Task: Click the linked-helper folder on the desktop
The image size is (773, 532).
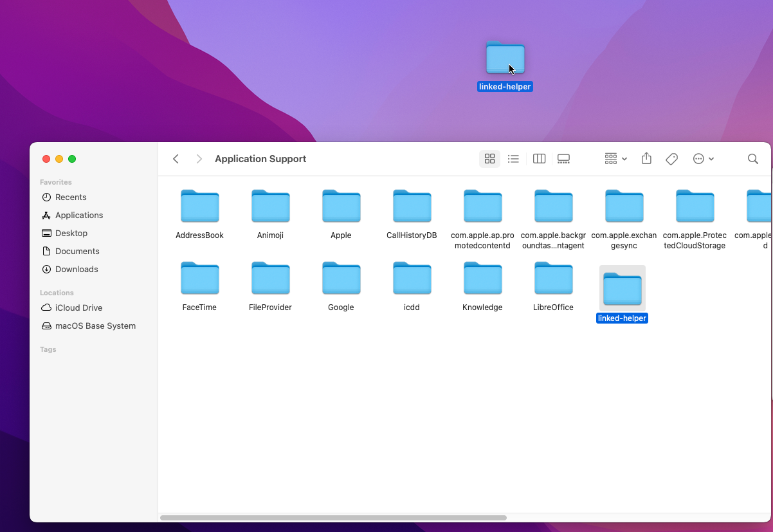Action: [x=505, y=58]
